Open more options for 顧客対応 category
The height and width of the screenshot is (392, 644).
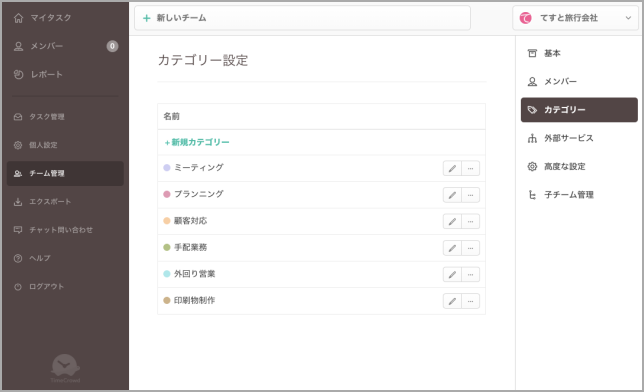point(471,221)
